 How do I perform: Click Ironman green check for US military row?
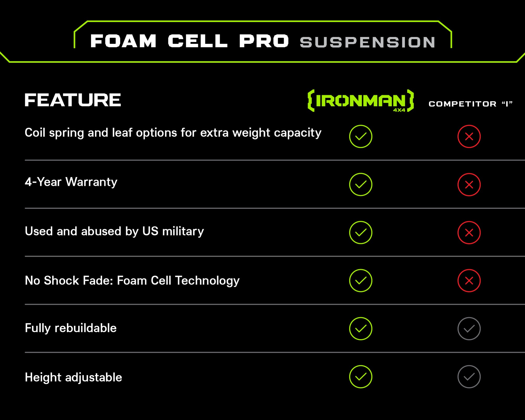361,233
